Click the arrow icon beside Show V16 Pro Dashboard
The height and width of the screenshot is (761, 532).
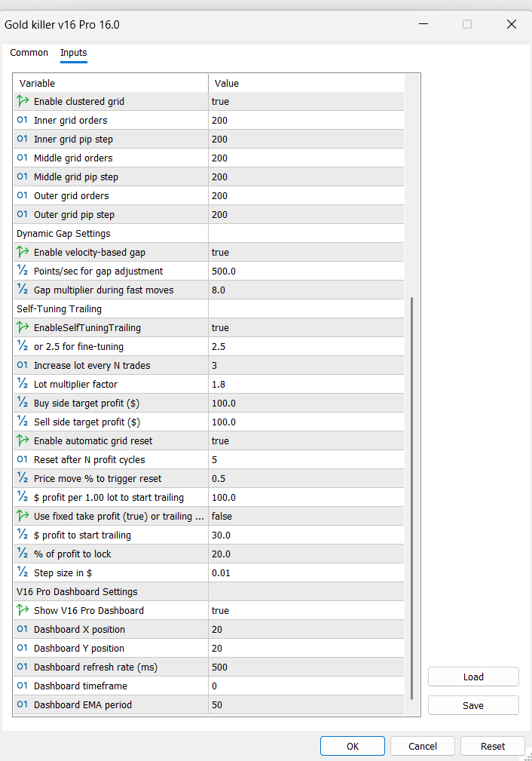[23, 610]
